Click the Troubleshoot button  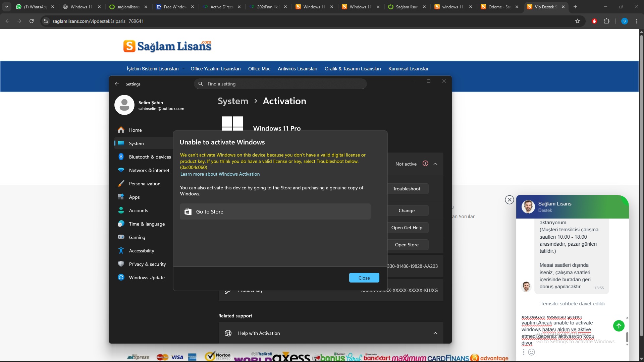tap(407, 189)
